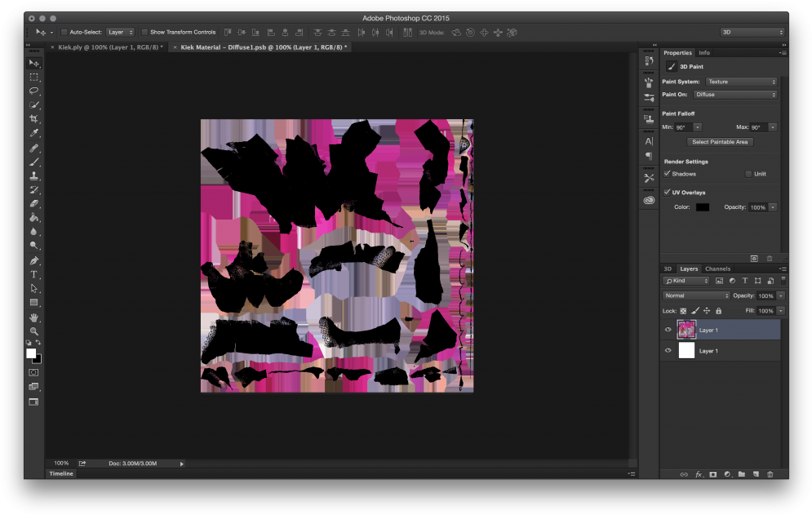Switch to the Channels tab
This screenshot has height=515, width=812.
tap(717, 269)
